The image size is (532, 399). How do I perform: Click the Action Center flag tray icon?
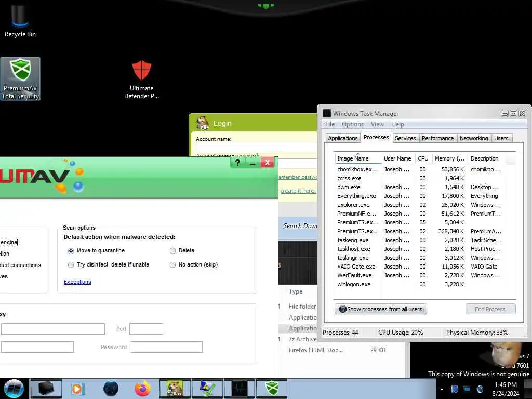[454, 389]
